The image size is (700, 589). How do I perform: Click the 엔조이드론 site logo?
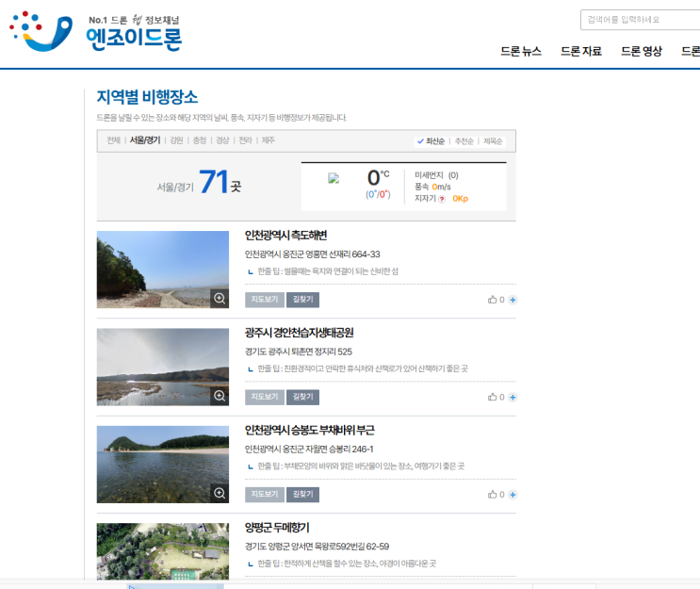(x=95, y=32)
